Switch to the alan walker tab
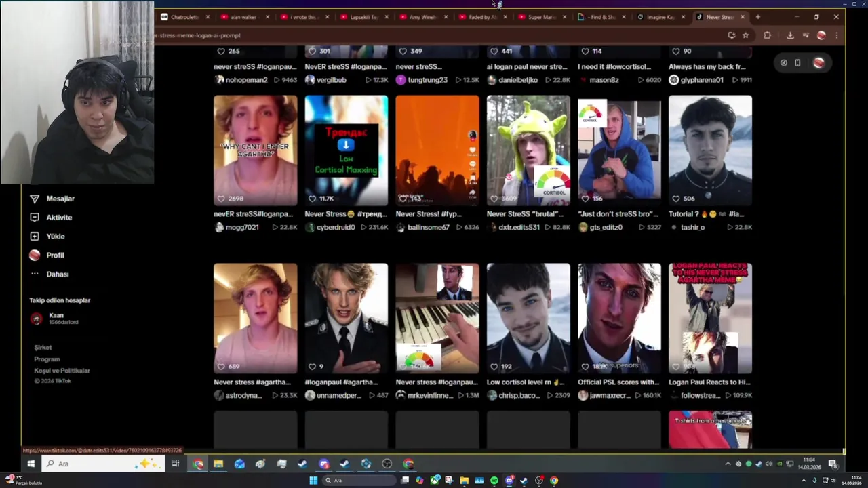The width and height of the screenshot is (868, 488). (243, 17)
